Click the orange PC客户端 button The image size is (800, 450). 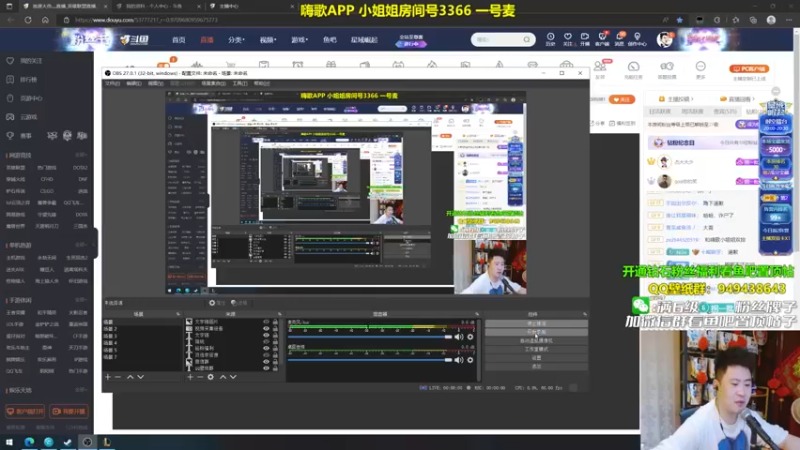748,68
